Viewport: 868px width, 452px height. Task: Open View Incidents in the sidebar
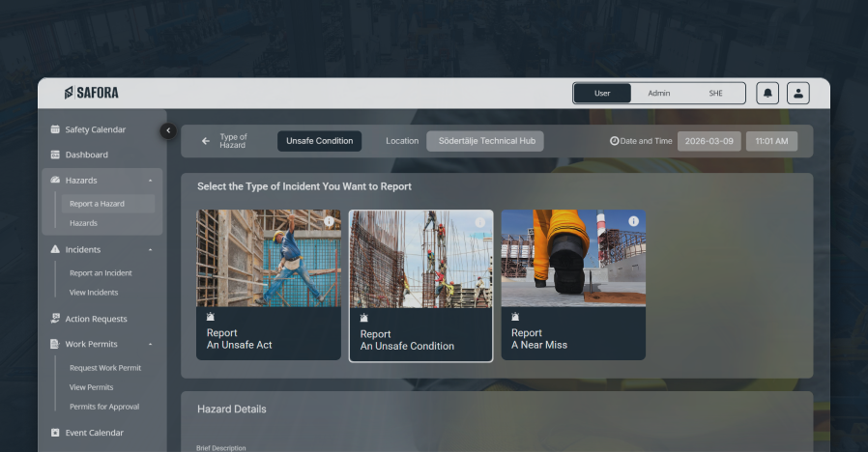94,293
